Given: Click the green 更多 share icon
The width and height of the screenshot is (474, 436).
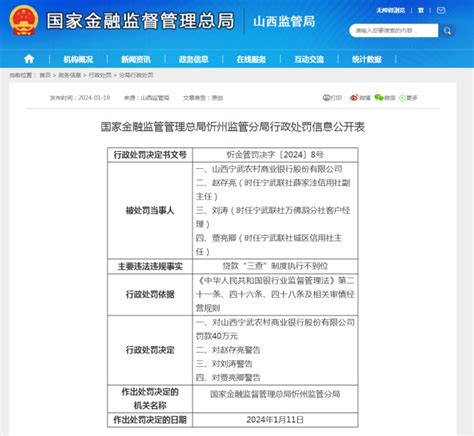Looking at the screenshot, I should (x=402, y=98).
